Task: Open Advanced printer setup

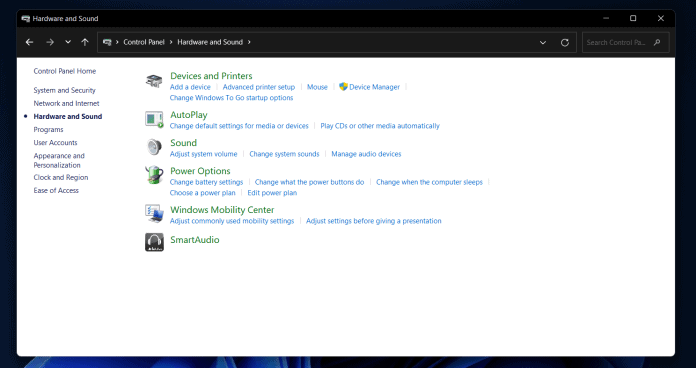Action: click(259, 87)
